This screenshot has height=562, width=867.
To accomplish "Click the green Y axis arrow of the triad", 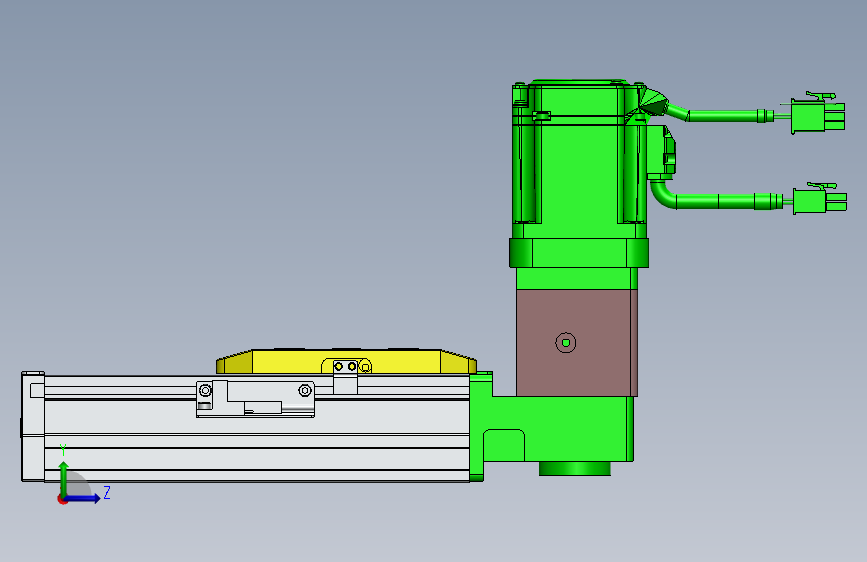I will point(64,477).
